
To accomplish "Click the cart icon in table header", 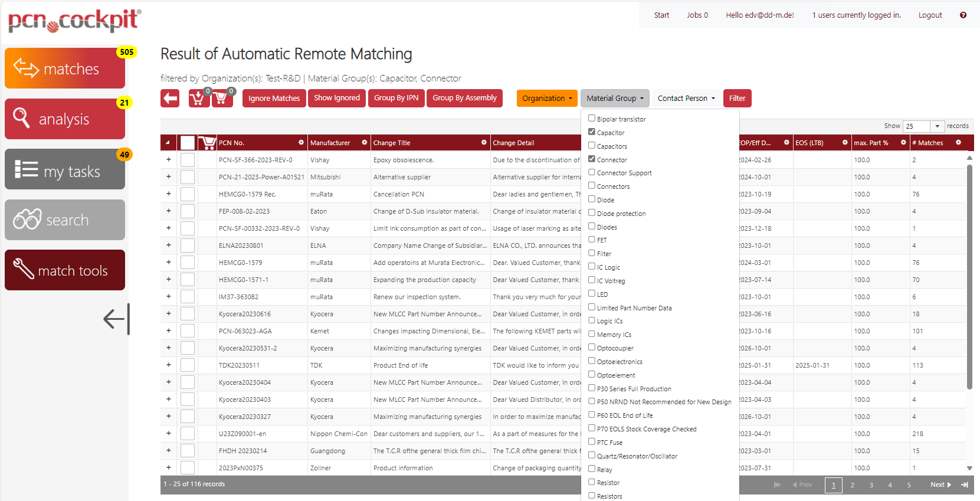I will click(207, 142).
